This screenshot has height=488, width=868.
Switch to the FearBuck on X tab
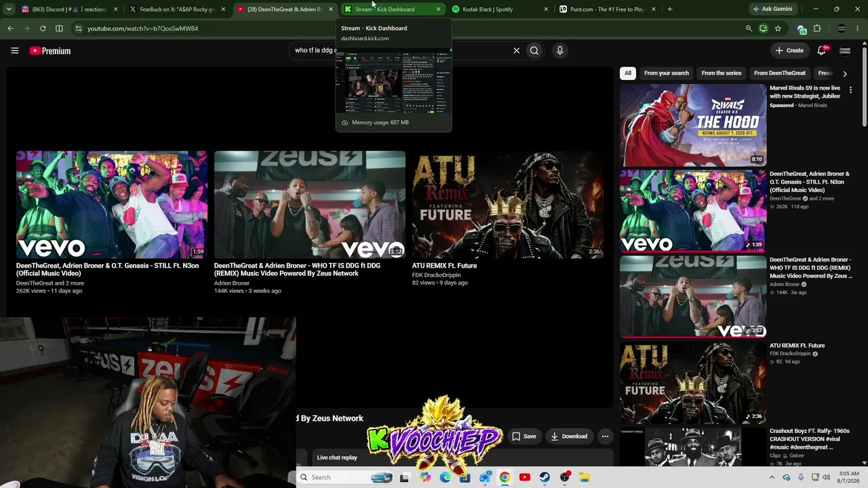coord(178,9)
